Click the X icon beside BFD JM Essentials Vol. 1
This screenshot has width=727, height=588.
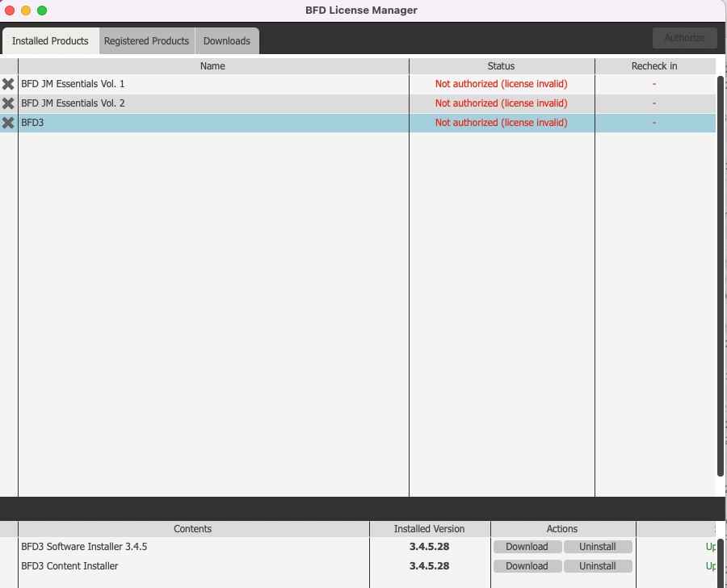(8, 84)
